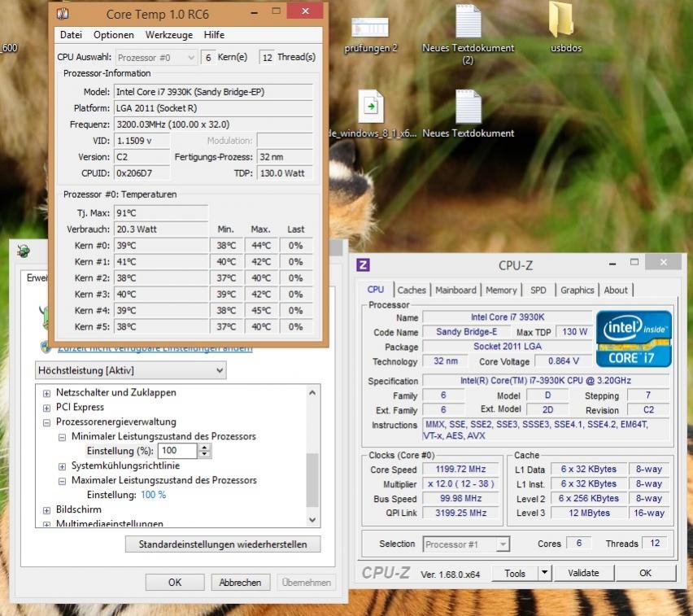Click the Frequenz value 3200.03MHz
Screen dimensions: 693x616
pos(213,125)
